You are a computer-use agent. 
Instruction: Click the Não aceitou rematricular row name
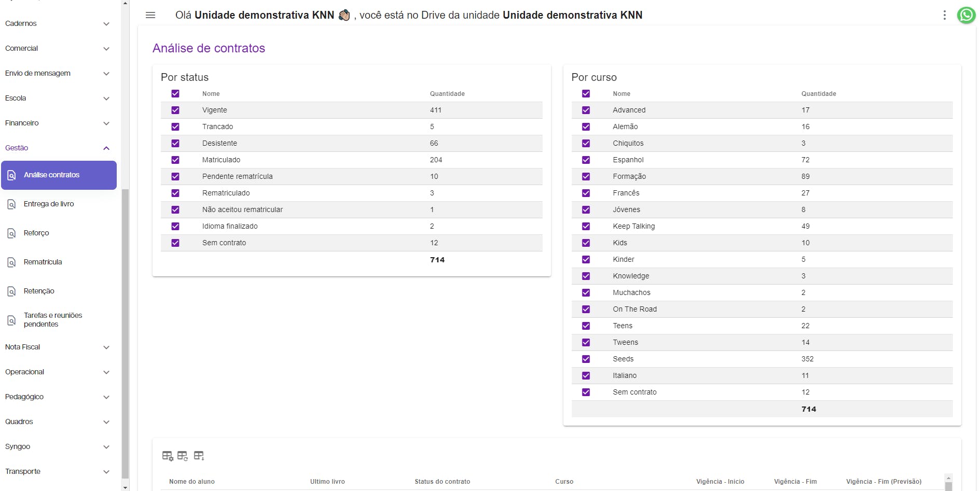pyautogui.click(x=242, y=209)
